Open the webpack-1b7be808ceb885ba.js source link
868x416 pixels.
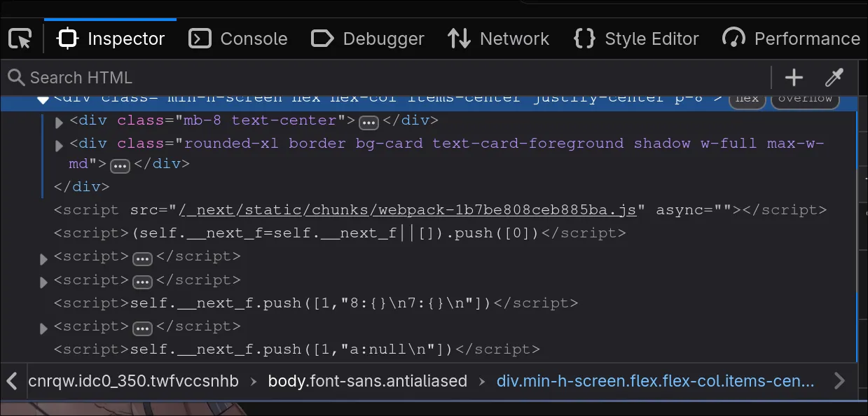(407, 210)
